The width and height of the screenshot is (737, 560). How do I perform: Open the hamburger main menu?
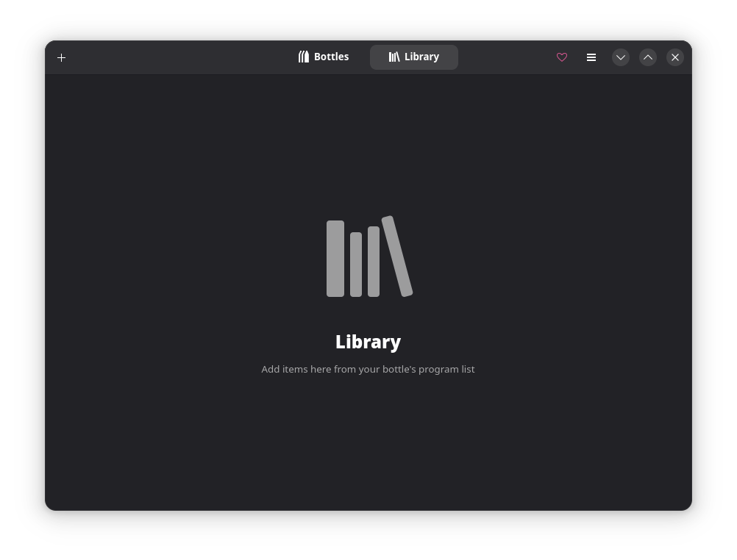pos(591,57)
